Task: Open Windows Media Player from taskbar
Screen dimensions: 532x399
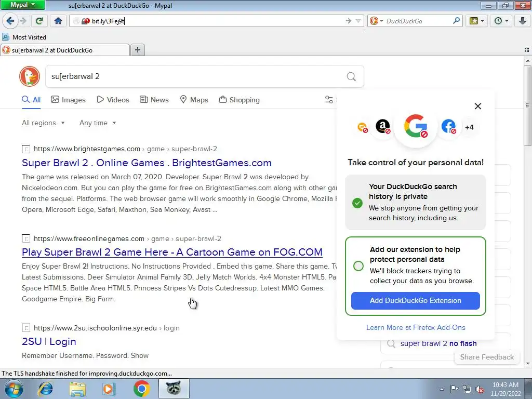Action: 109,389
